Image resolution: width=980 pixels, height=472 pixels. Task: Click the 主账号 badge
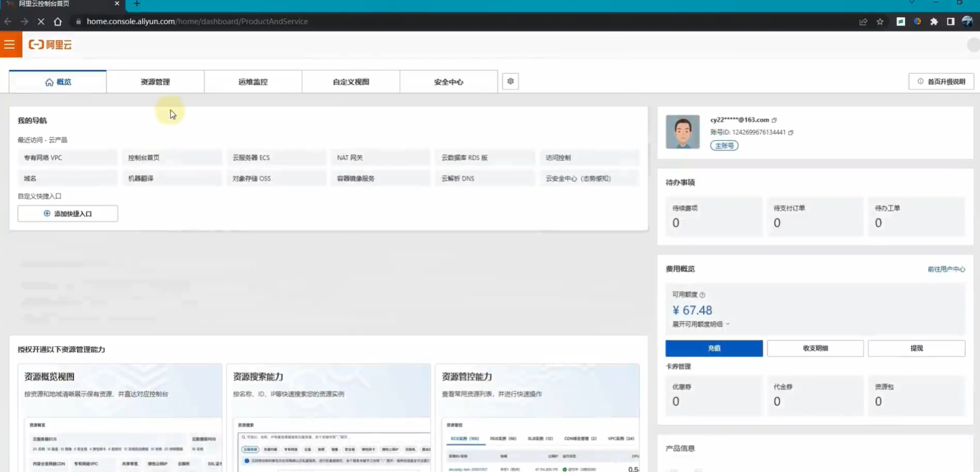pos(724,145)
